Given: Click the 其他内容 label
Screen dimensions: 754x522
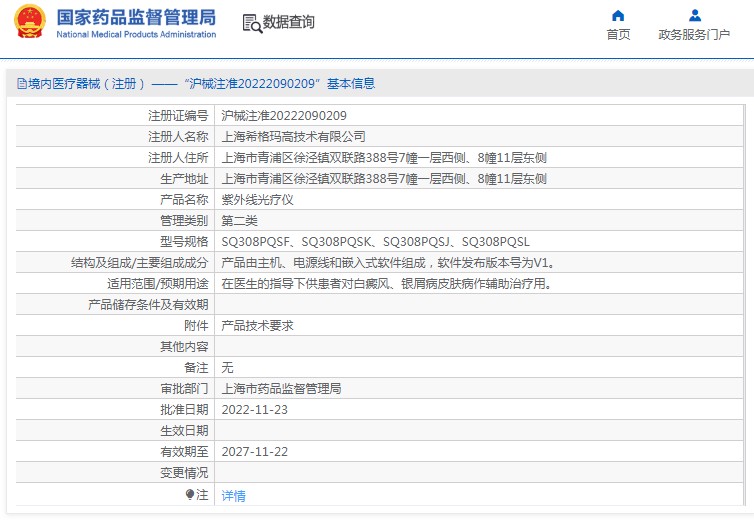Looking at the screenshot, I should pos(184,347).
